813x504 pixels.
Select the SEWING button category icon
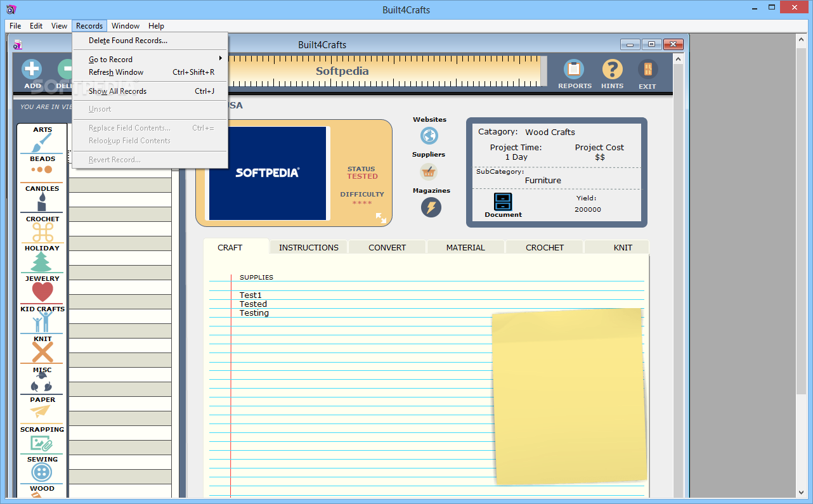point(42,472)
